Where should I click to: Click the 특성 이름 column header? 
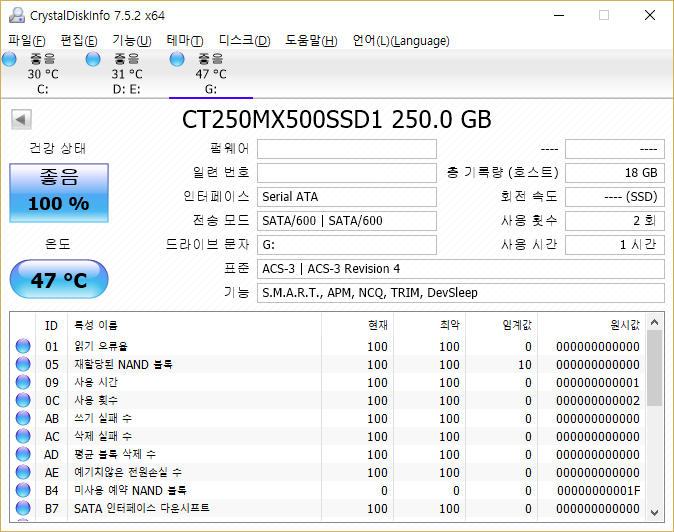click(x=194, y=325)
